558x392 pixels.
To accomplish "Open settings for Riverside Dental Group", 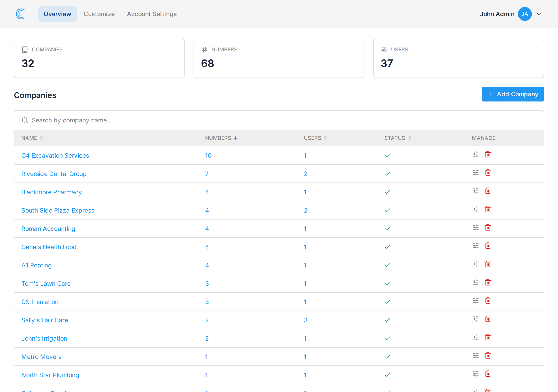I will click(475, 173).
